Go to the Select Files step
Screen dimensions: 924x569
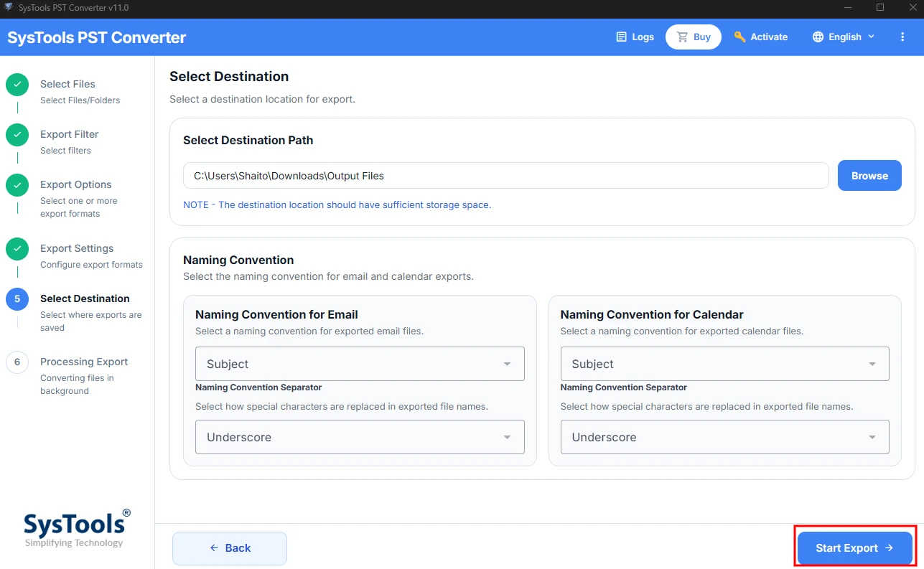[67, 84]
